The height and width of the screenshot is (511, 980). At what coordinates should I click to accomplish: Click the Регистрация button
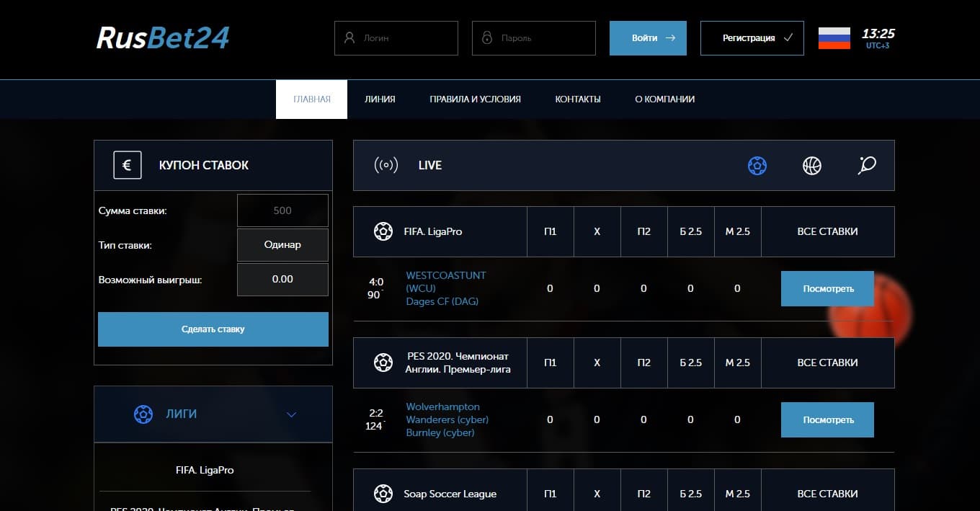[x=752, y=38]
